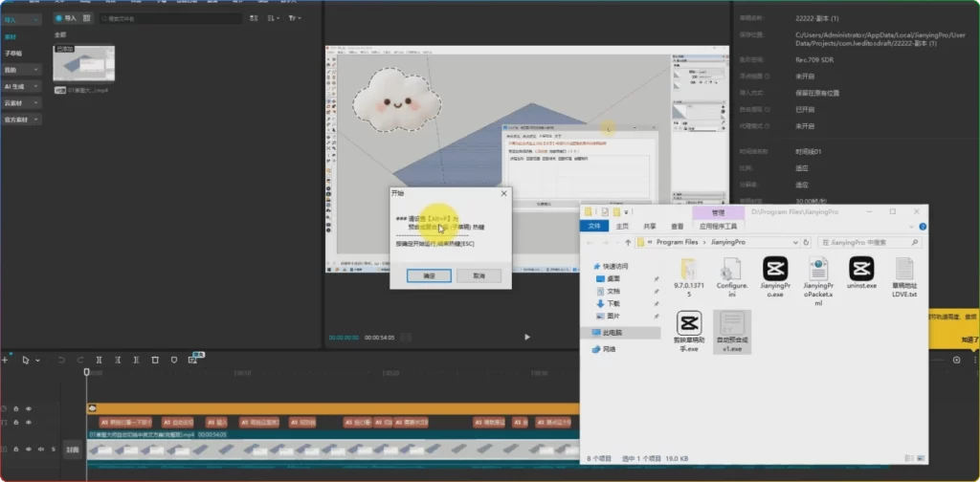Open the selection tool dropdown arrow
Image resolution: width=980 pixels, height=482 pixels.
pos(36,360)
